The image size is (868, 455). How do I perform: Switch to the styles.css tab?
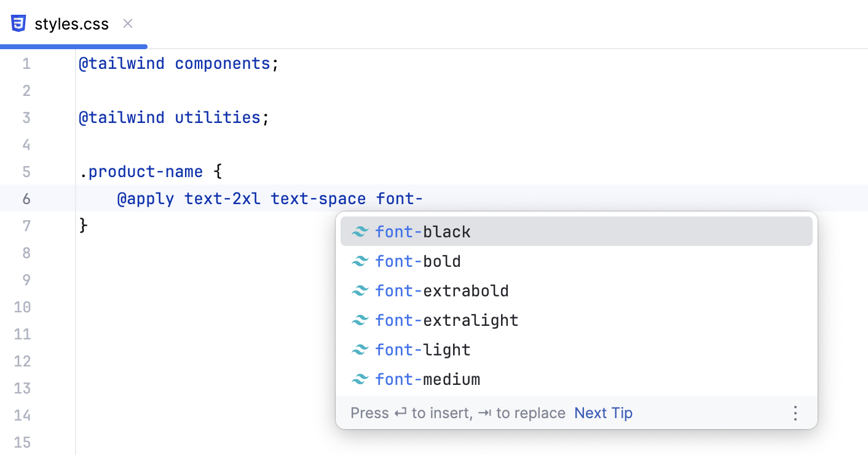(x=71, y=25)
